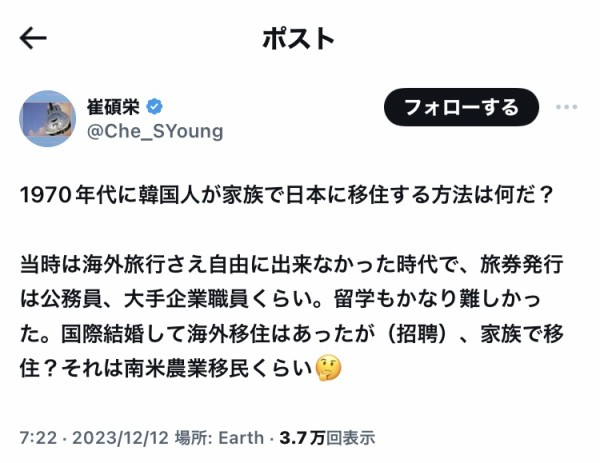The width and height of the screenshot is (600, 463).
Task: Tap the back arrow icon
Action: click(33, 38)
